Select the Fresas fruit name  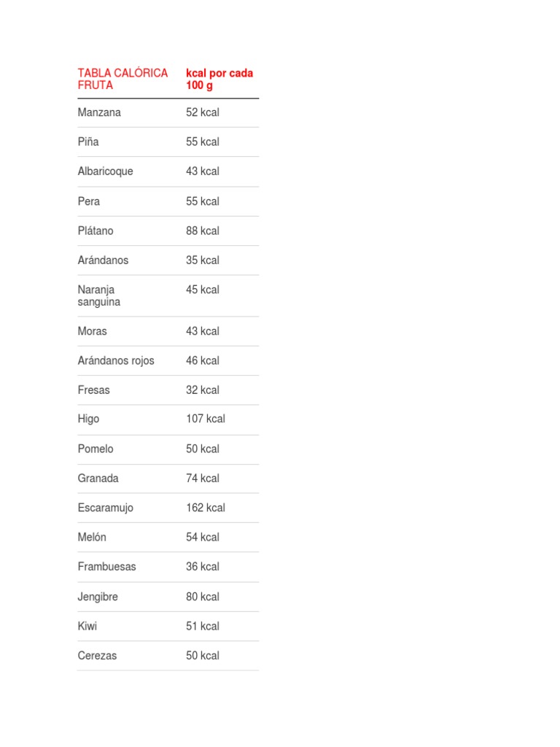(93, 390)
